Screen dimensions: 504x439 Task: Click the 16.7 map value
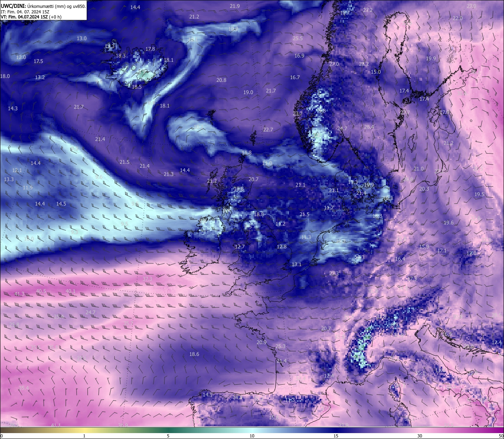(295, 77)
